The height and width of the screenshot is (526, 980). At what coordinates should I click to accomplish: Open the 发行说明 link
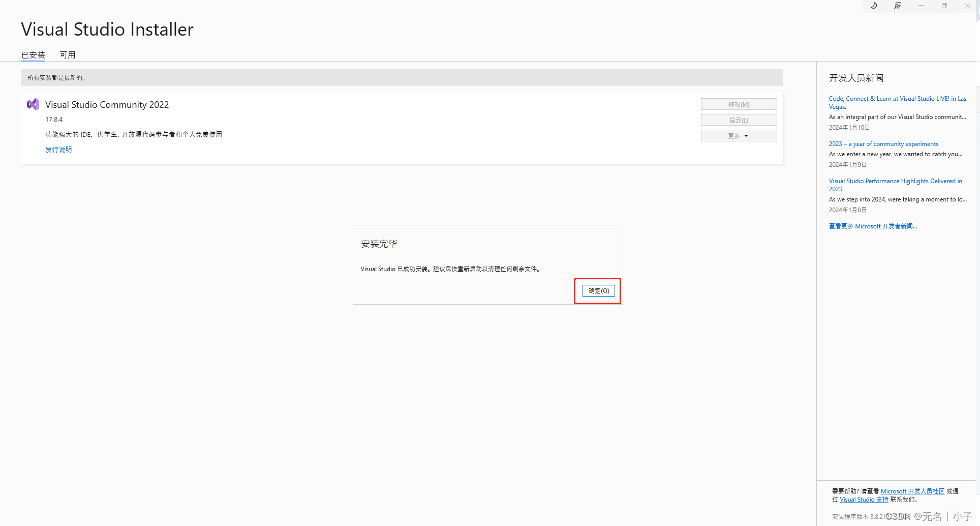pos(58,150)
